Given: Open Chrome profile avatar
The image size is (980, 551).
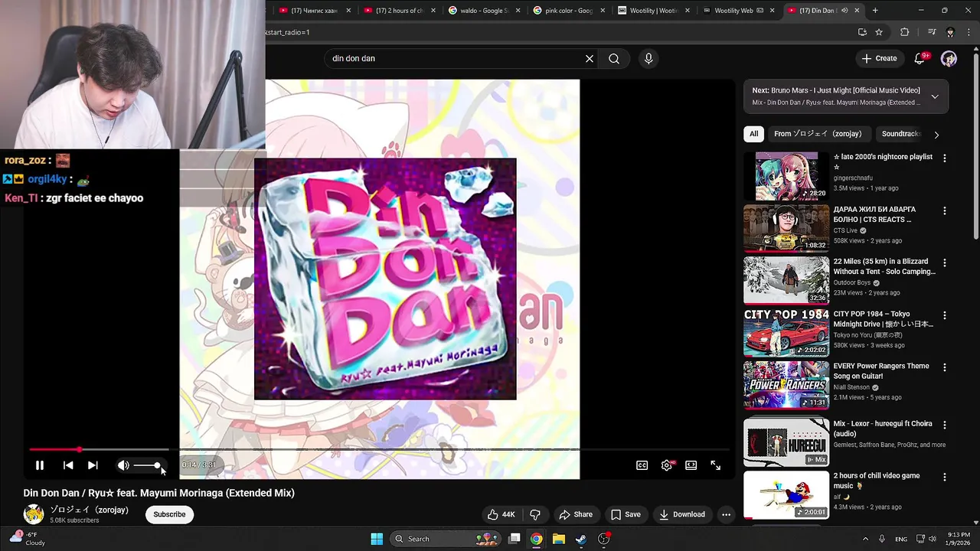Looking at the screenshot, I should (x=950, y=32).
